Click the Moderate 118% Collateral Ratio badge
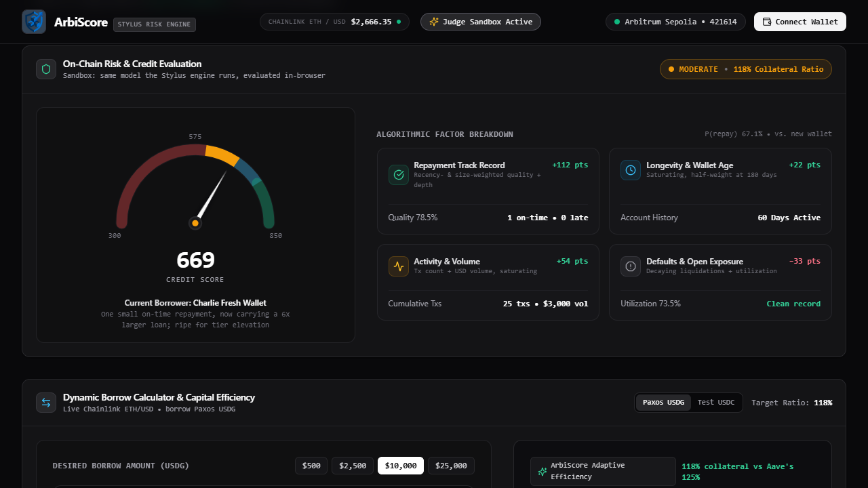This screenshot has height=488, width=868. click(x=746, y=69)
